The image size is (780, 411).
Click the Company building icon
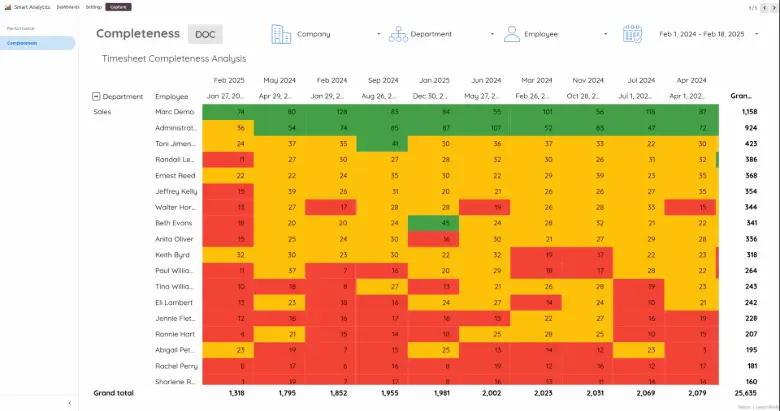(x=281, y=34)
